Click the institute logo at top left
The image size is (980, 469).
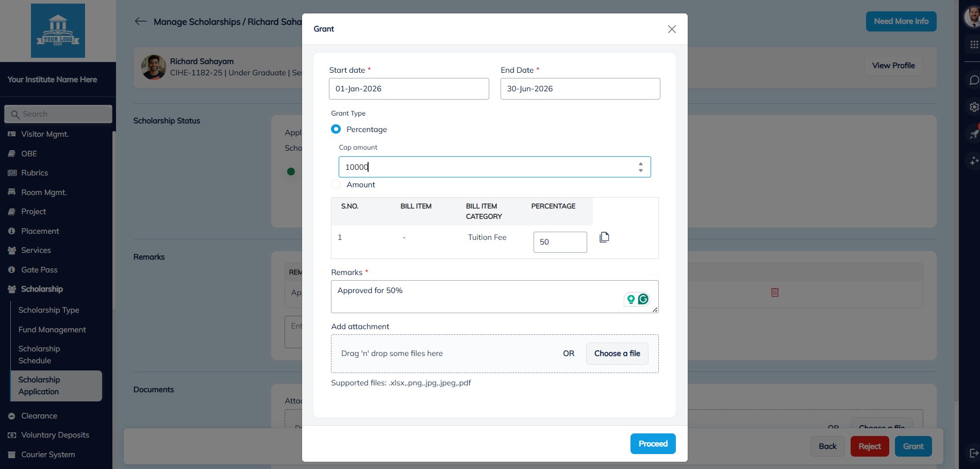pyautogui.click(x=58, y=30)
